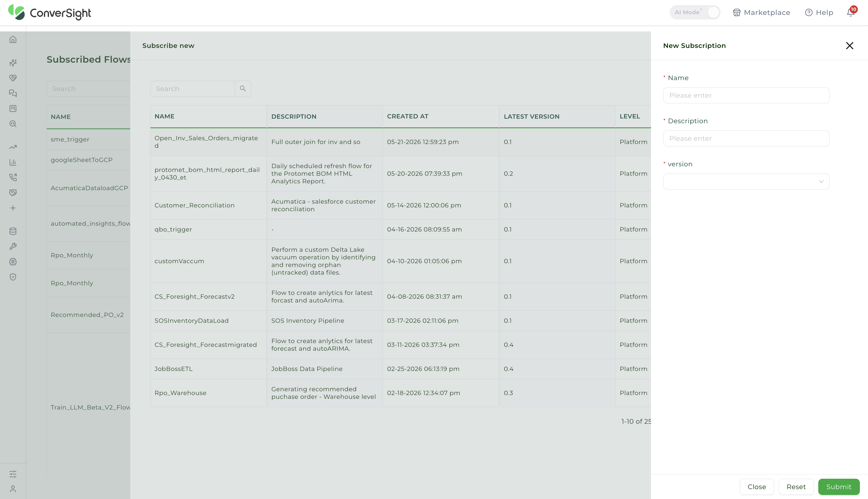This screenshot has width=868, height=499.
Task: Click SOSInventoryDataLoad in the table
Action: [191, 320]
